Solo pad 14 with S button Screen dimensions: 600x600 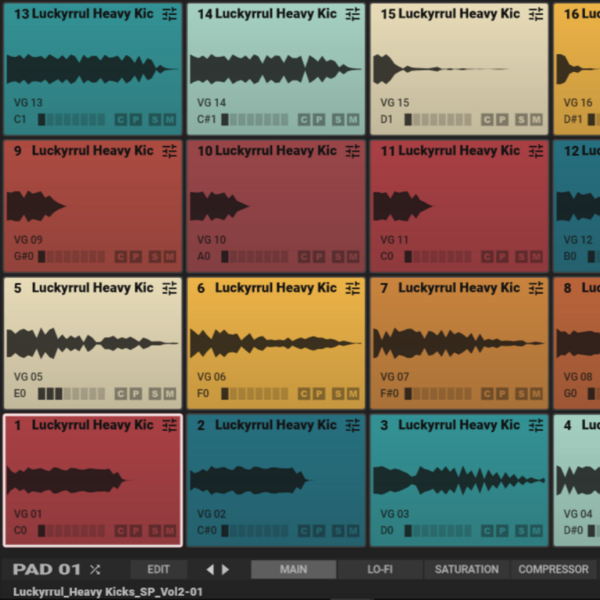point(338,120)
